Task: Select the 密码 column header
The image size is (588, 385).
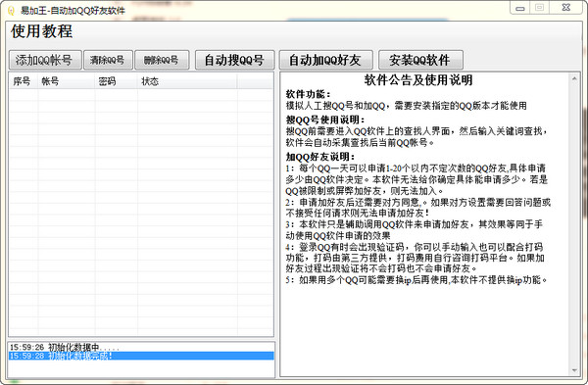Action: pyautogui.click(x=117, y=81)
